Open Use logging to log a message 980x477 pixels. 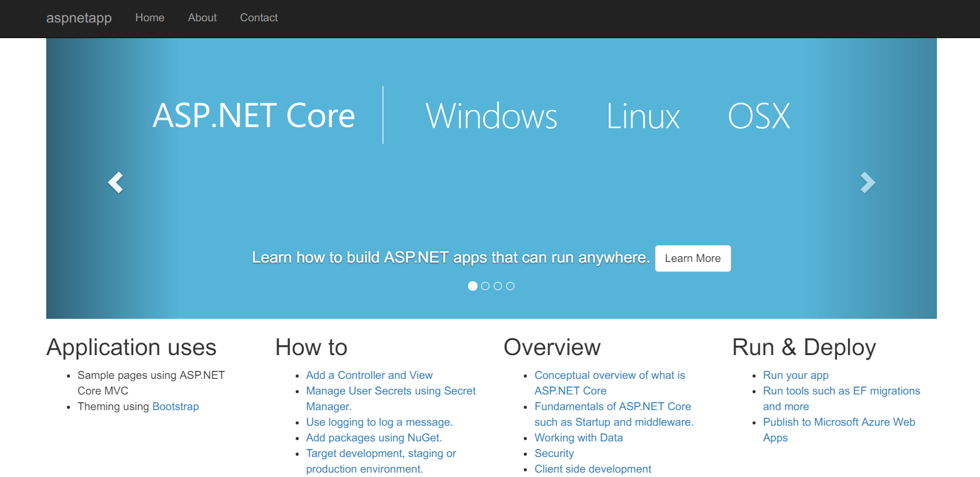point(379,422)
